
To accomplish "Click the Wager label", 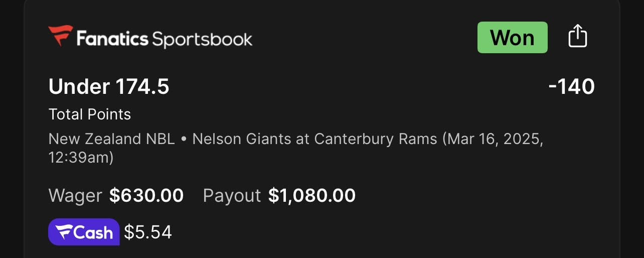I will [x=75, y=195].
